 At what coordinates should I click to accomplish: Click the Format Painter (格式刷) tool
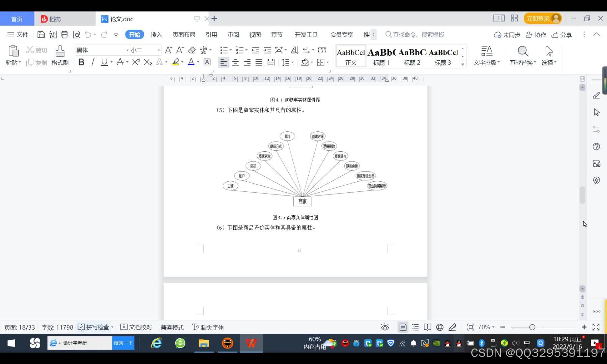pyautogui.click(x=60, y=56)
